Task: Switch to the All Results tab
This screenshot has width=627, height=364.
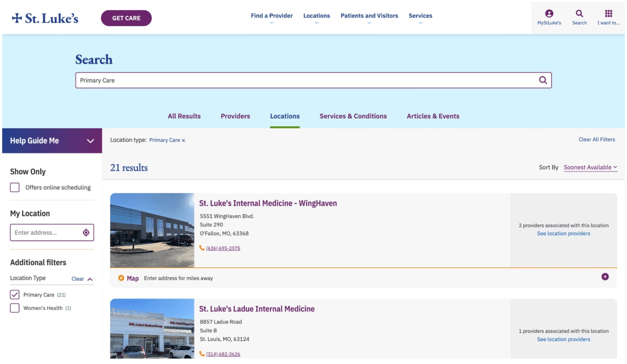Action: (x=184, y=116)
